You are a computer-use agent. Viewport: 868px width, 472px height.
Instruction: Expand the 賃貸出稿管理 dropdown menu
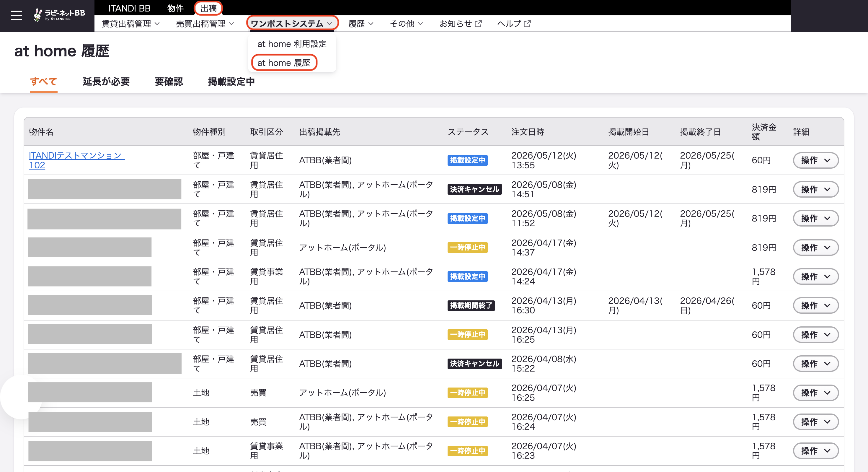pyautogui.click(x=130, y=24)
